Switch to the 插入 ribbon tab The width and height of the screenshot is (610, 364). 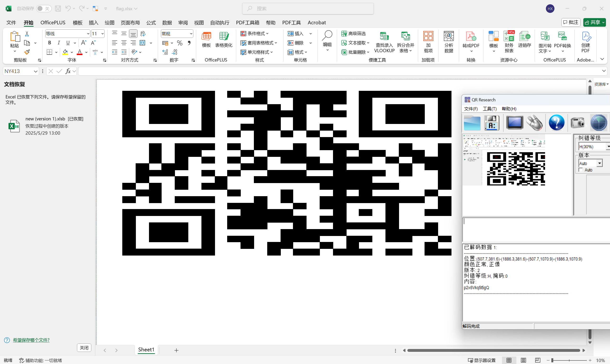pos(93,23)
